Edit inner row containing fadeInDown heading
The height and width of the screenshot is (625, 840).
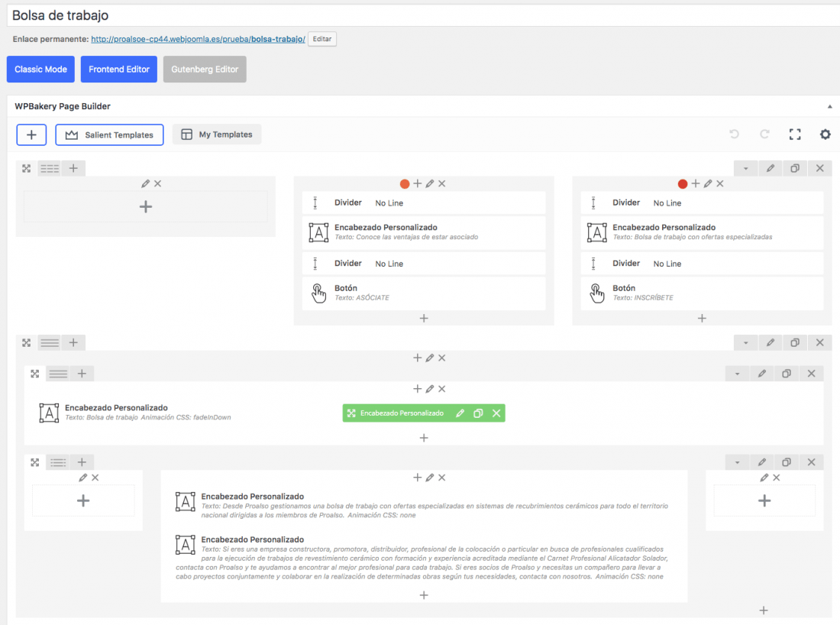762,374
